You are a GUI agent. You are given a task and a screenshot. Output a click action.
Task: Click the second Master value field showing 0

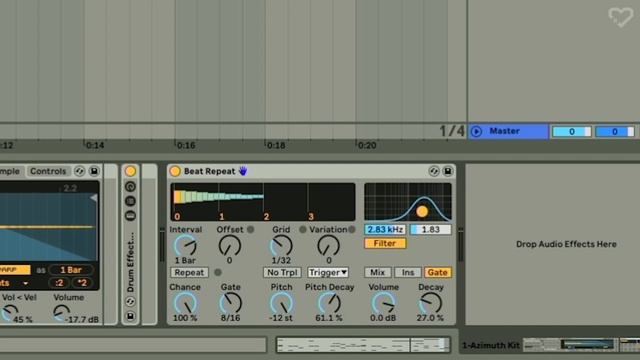point(615,131)
